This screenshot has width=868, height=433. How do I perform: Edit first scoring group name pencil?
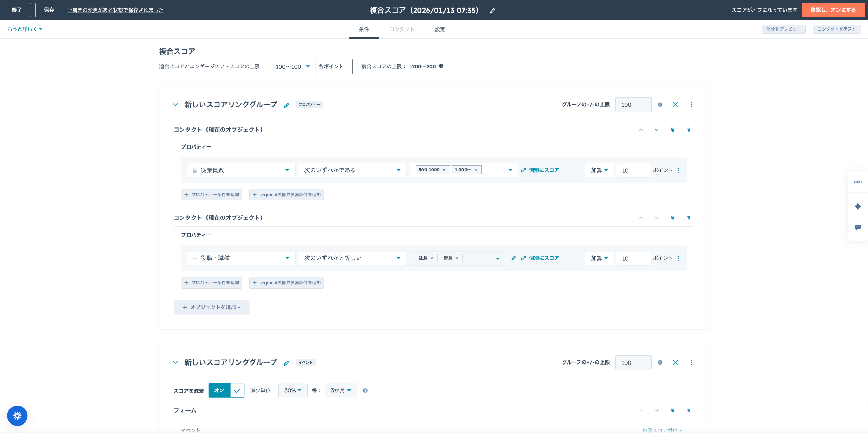287,105
